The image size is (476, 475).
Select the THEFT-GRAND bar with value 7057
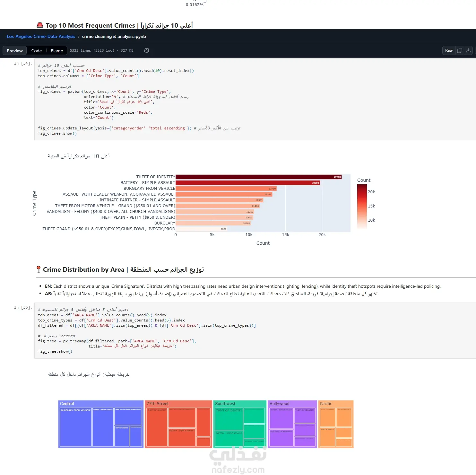tap(202, 229)
